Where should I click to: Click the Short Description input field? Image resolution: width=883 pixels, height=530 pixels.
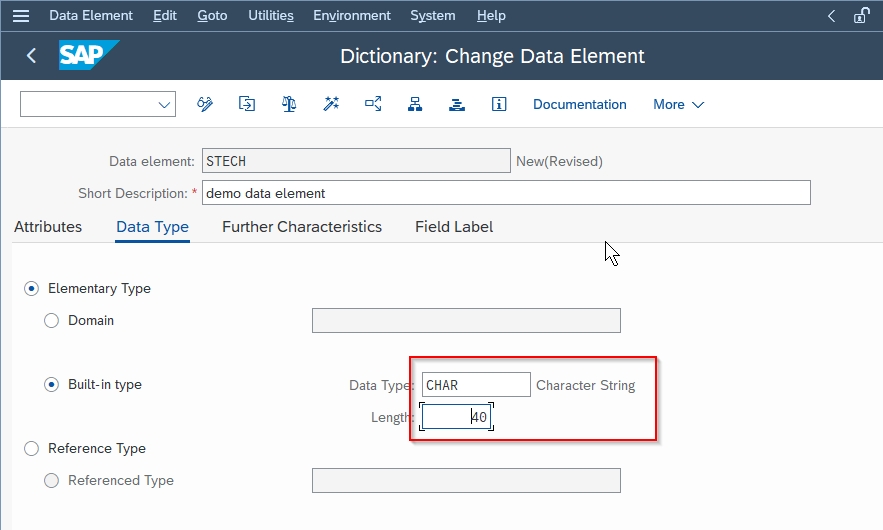(506, 193)
